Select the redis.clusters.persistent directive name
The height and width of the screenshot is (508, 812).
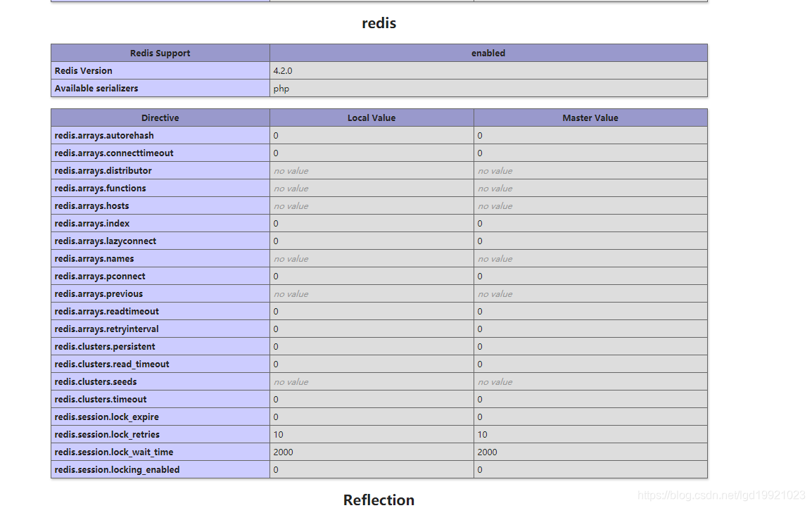point(104,346)
